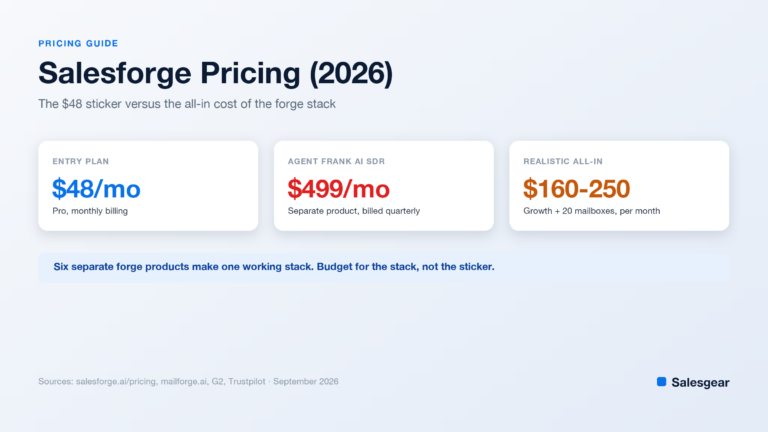This screenshot has width=768, height=432.
Task: Click the ENTRY PLAN card label
Action: pos(81,161)
